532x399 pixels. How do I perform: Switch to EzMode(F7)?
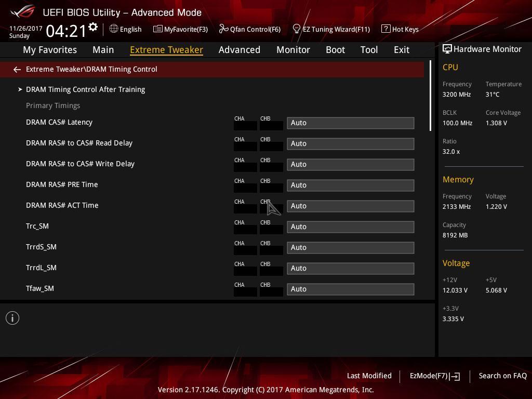pos(435,376)
